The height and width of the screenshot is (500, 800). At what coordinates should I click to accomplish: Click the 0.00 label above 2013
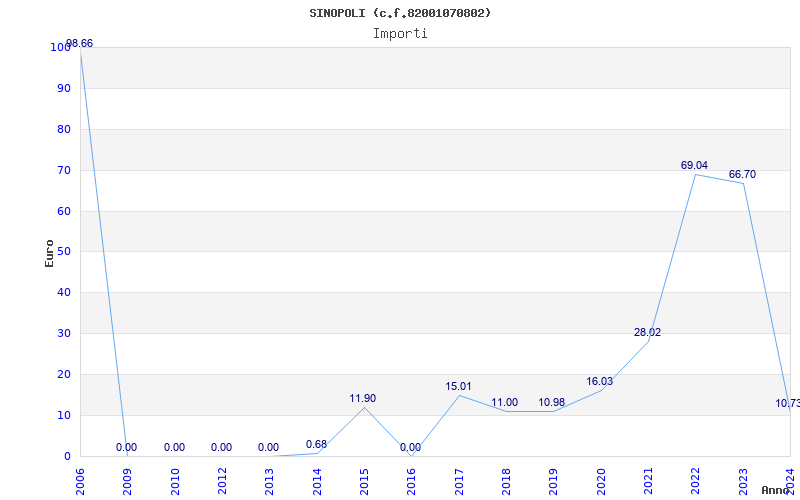click(268, 447)
